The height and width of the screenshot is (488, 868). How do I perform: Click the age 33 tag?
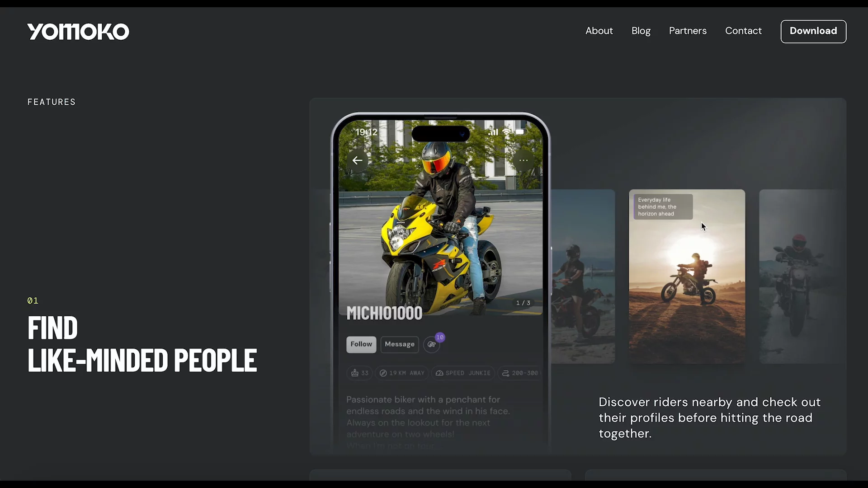coord(360,373)
